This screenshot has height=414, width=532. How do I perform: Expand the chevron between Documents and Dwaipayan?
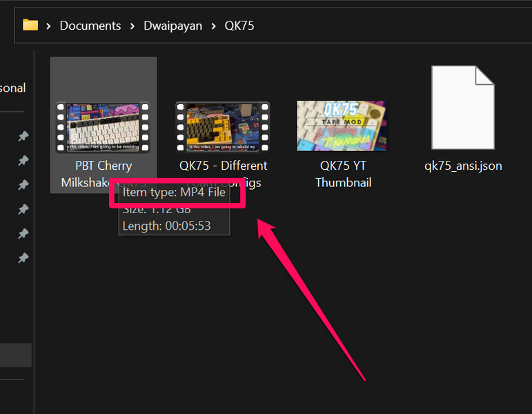[x=132, y=26]
